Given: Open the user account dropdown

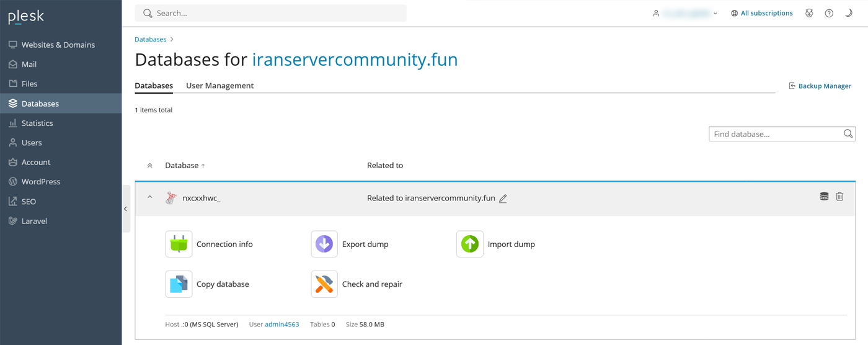Looking at the screenshot, I should (685, 13).
